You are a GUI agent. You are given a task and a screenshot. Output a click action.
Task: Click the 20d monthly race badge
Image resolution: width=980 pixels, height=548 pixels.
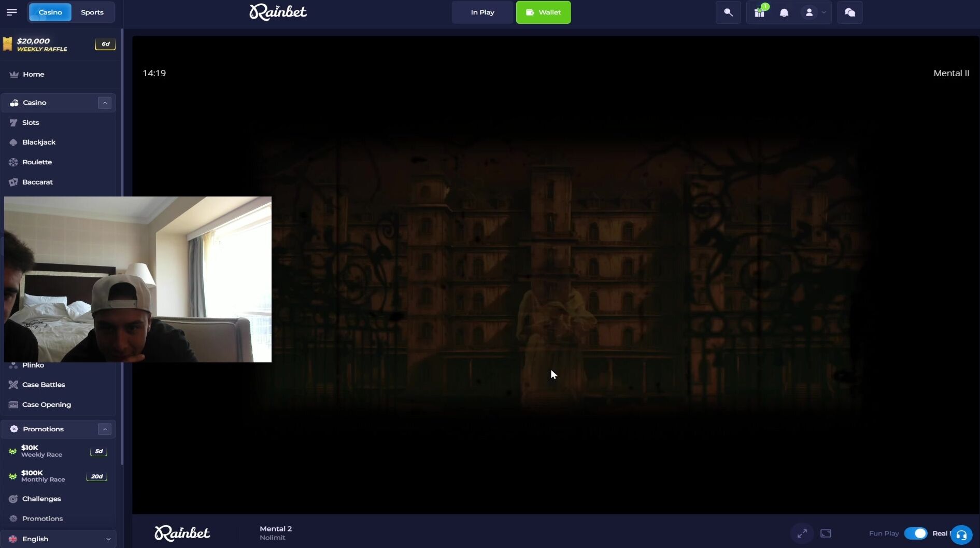coord(97,476)
